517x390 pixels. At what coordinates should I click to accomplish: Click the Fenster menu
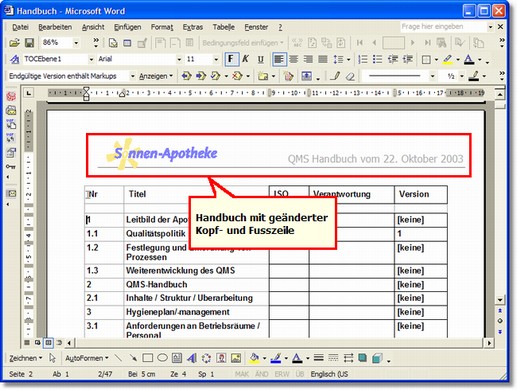tap(256, 27)
